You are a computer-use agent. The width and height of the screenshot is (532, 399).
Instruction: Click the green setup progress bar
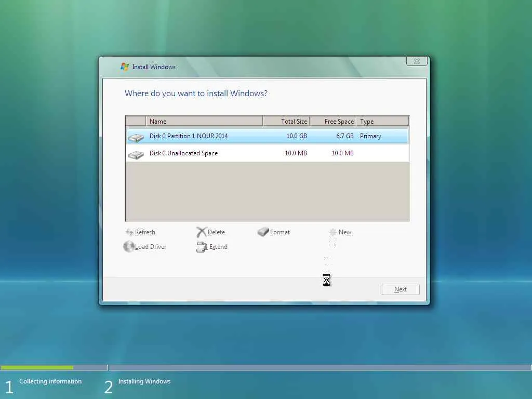tap(37, 367)
